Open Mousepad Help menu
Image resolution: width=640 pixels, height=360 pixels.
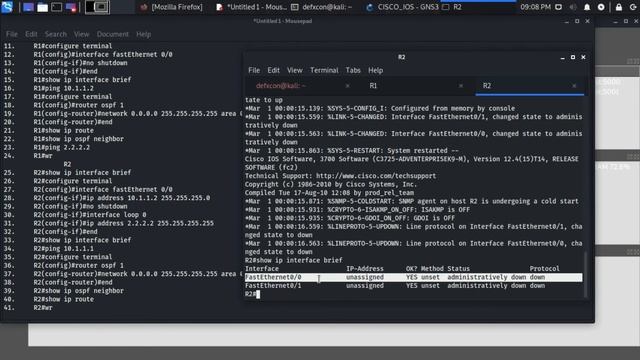click(144, 34)
